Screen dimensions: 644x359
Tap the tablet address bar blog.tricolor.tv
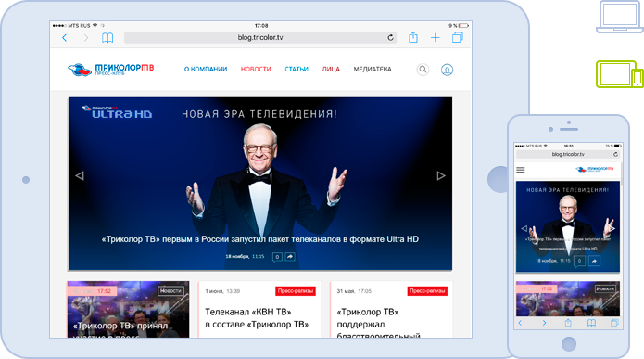pos(260,37)
